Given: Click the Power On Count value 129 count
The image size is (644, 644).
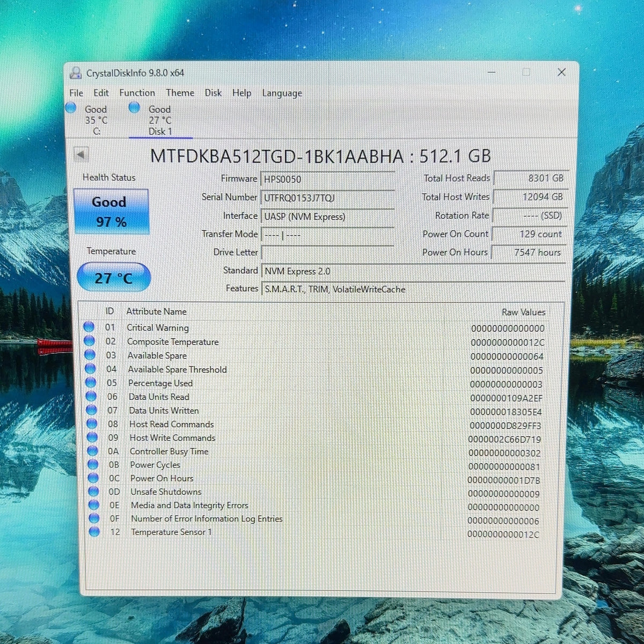Looking at the screenshot, I should click(x=530, y=234).
